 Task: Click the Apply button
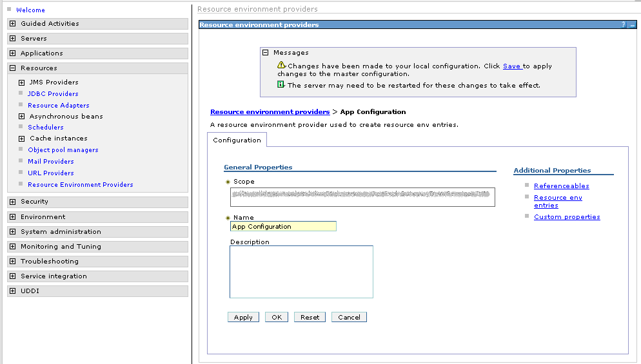click(243, 318)
